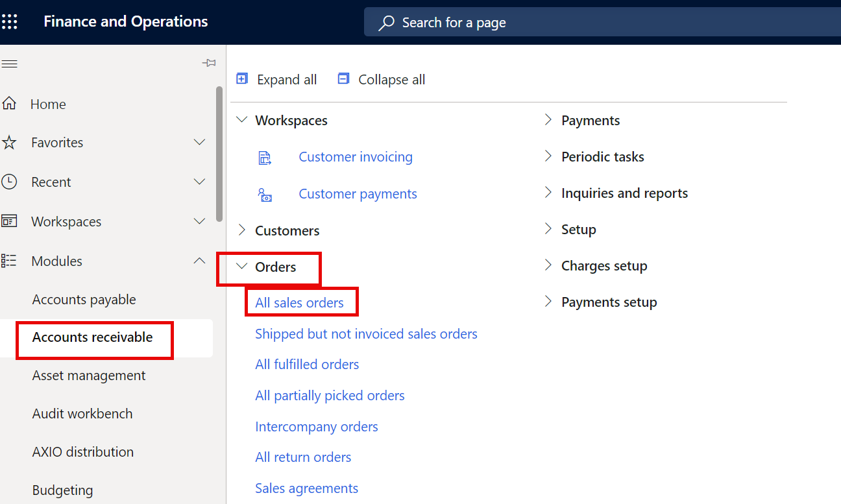Open the Microsoft 365 app launcher waffle
This screenshot has width=841, height=504.
point(10,21)
